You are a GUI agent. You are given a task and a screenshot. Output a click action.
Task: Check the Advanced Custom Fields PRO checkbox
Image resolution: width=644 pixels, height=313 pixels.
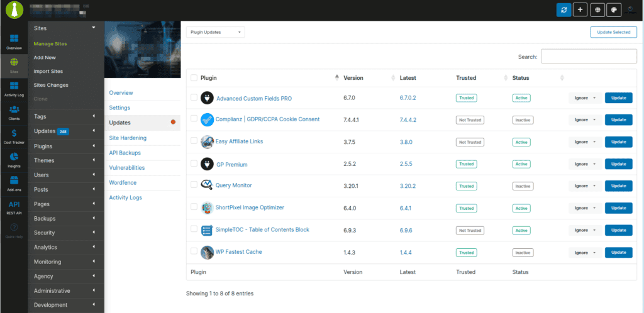pyautogui.click(x=194, y=97)
